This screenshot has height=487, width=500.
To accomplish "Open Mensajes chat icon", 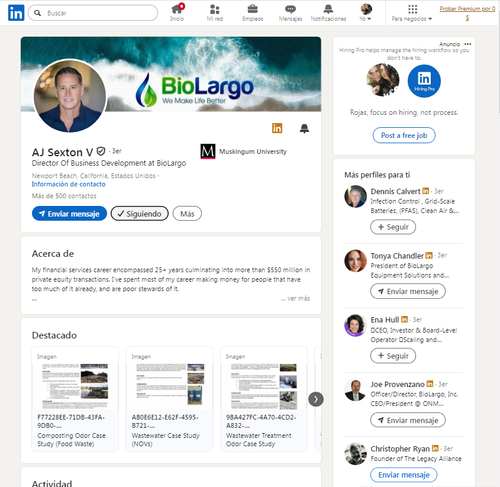I will point(290,13).
